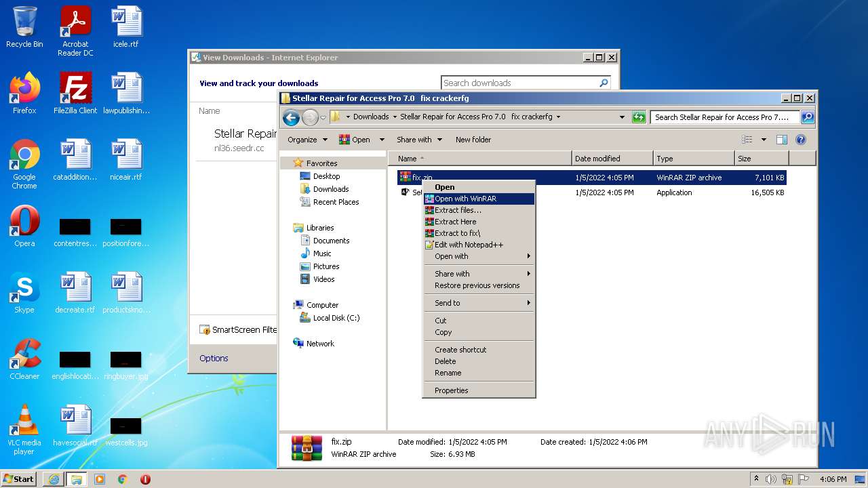This screenshot has width=868, height=488.
Task: Expand view options dropdown arrow
Action: pyautogui.click(x=764, y=140)
